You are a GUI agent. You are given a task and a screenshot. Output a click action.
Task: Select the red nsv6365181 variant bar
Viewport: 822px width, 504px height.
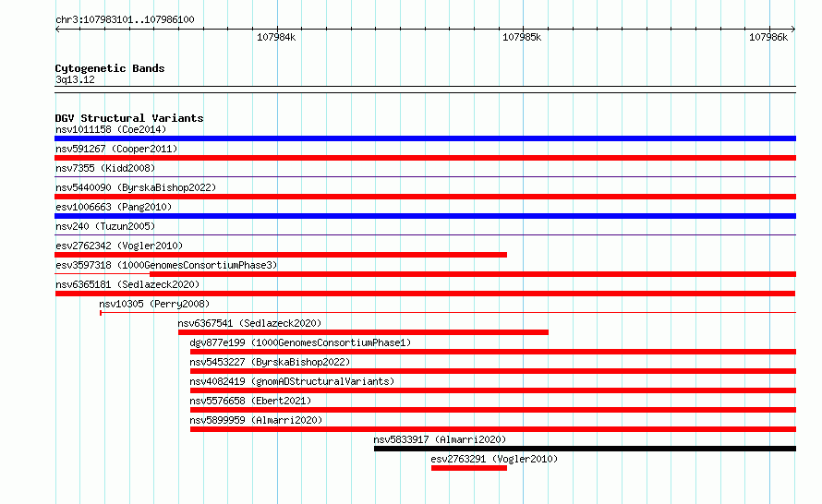425,294
